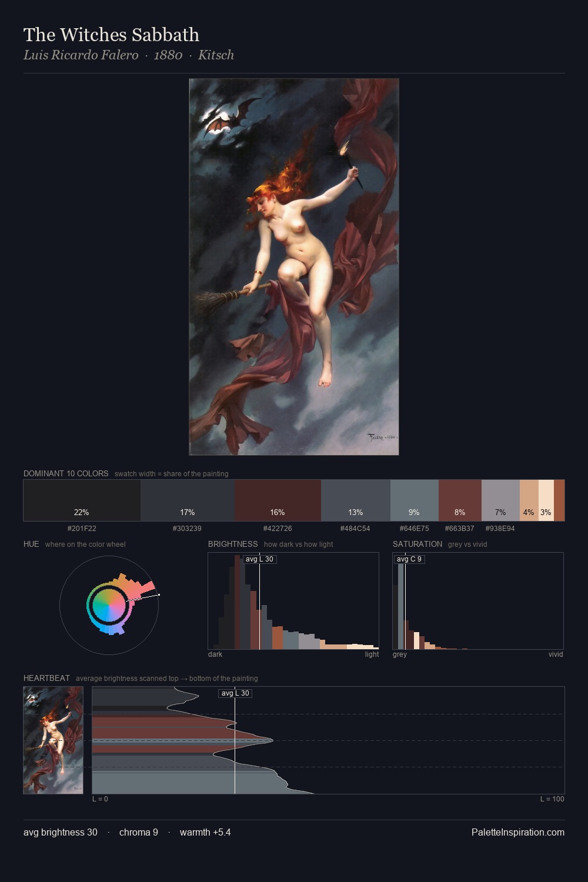Click hex code '#201F22' under palette

click(x=82, y=529)
